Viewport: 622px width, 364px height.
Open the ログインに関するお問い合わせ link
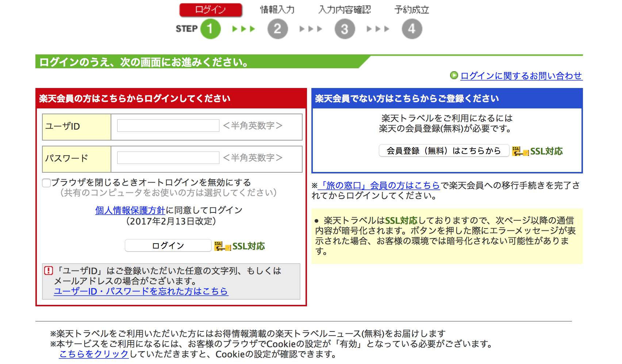tap(521, 76)
